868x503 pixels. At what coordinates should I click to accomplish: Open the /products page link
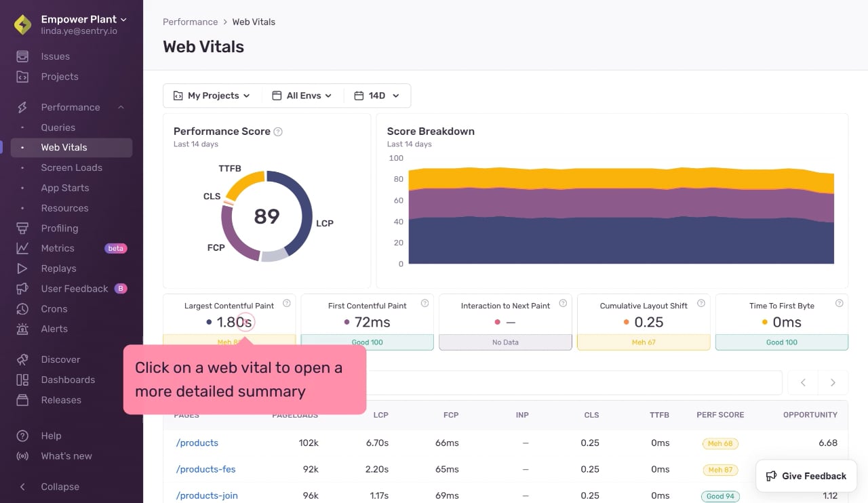[x=197, y=443]
